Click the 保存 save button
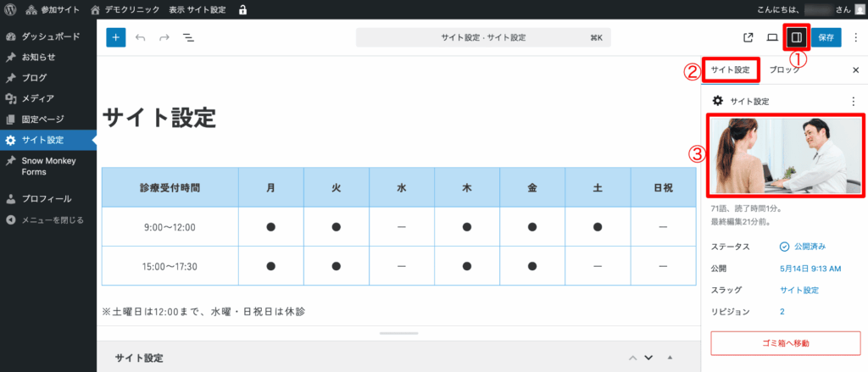This screenshot has height=372, width=868. (x=826, y=37)
